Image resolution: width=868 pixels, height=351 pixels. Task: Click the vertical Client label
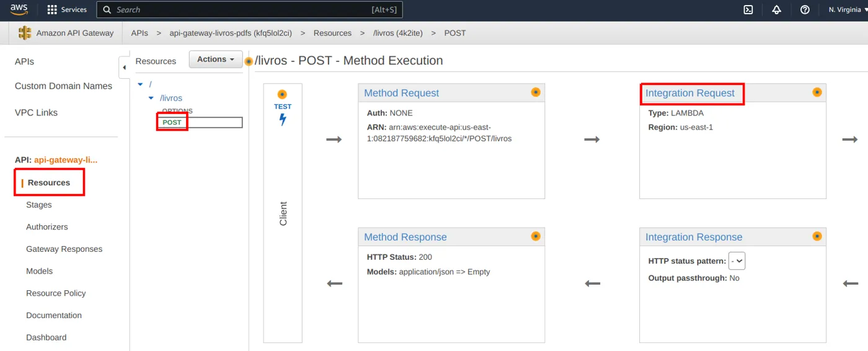point(283,213)
